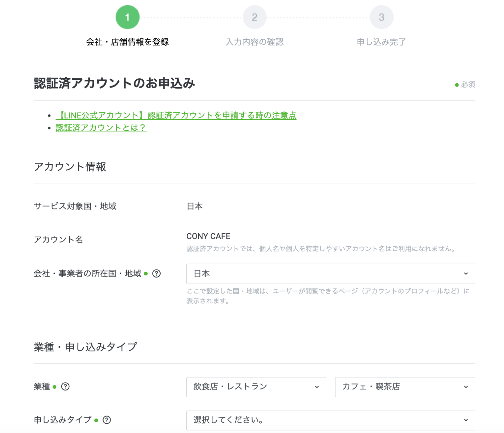Screen dimensions: 504x433
Task: Click the green required dot beside 業種
Action: tap(55, 387)
